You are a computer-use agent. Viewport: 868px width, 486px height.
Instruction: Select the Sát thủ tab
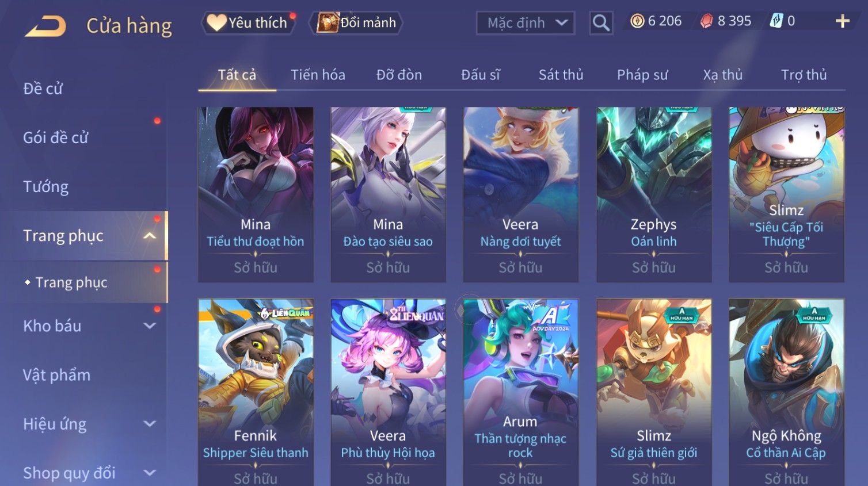[561, 75]
